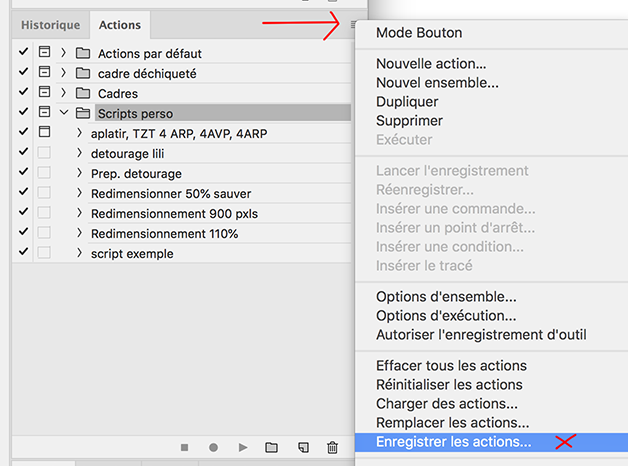Choose Nouvelle action... menu entry
628x466 pixels.
click(431, 64)
